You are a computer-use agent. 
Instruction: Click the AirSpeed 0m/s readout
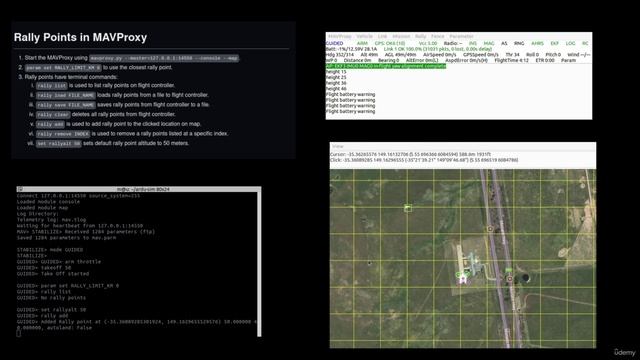coord(440,55)
